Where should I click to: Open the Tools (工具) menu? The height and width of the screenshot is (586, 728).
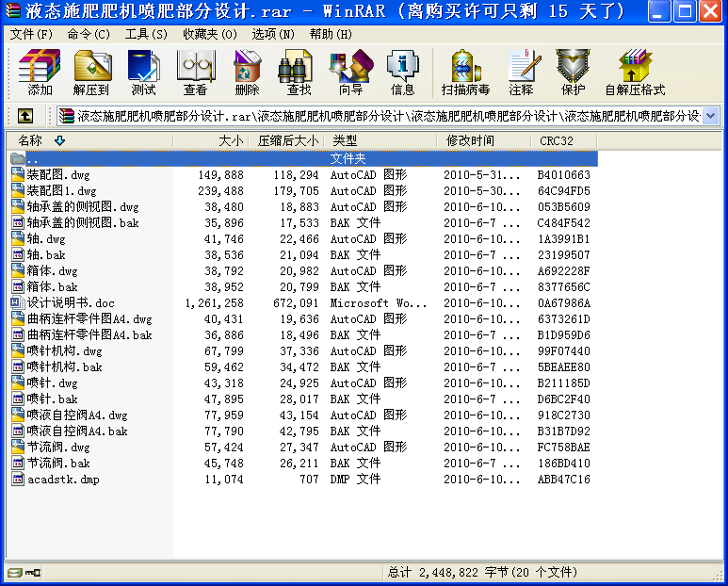[146, 34]
